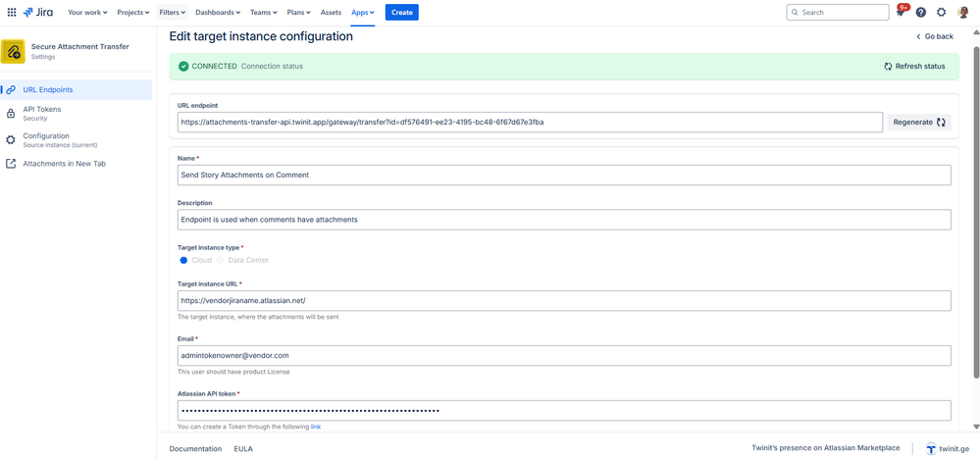
Task: Click the Create button
Action: pos(402,12)
